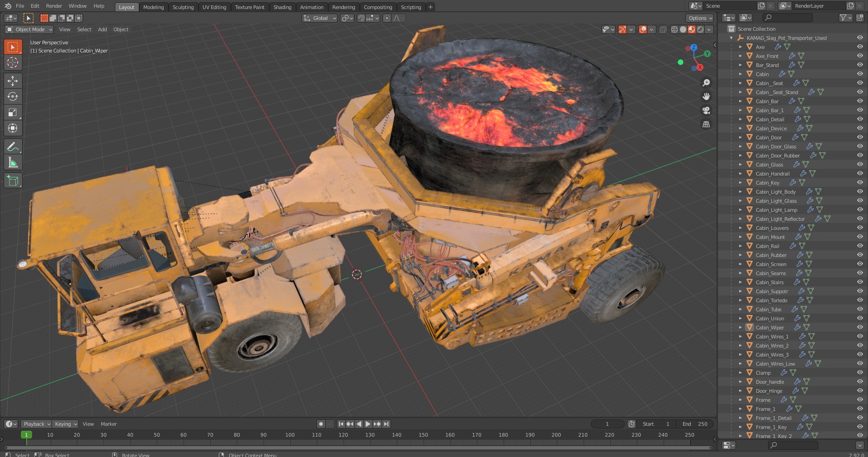Open the timeline Marker menu
Image resolution: width=868 pixels, height=457 pixels.
pyautogui.click(x=108, y=424)
